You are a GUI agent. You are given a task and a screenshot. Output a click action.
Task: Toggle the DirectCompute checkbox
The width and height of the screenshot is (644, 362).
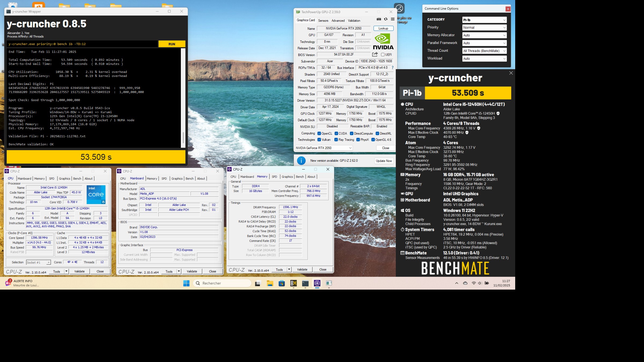tap(352, 134)
